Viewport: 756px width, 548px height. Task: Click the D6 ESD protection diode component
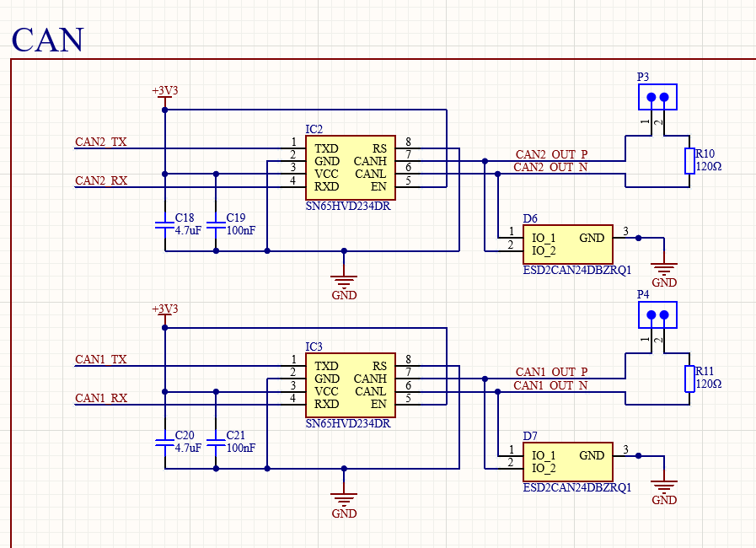coord(566,244)
